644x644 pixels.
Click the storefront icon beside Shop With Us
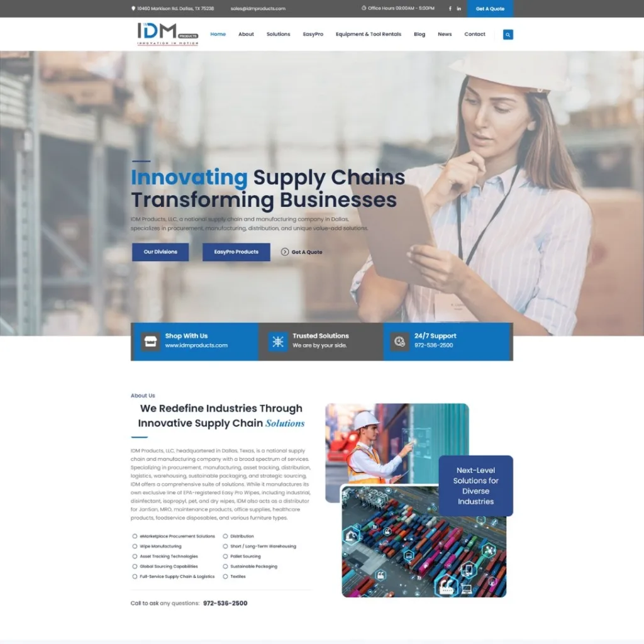pos(150,341)
